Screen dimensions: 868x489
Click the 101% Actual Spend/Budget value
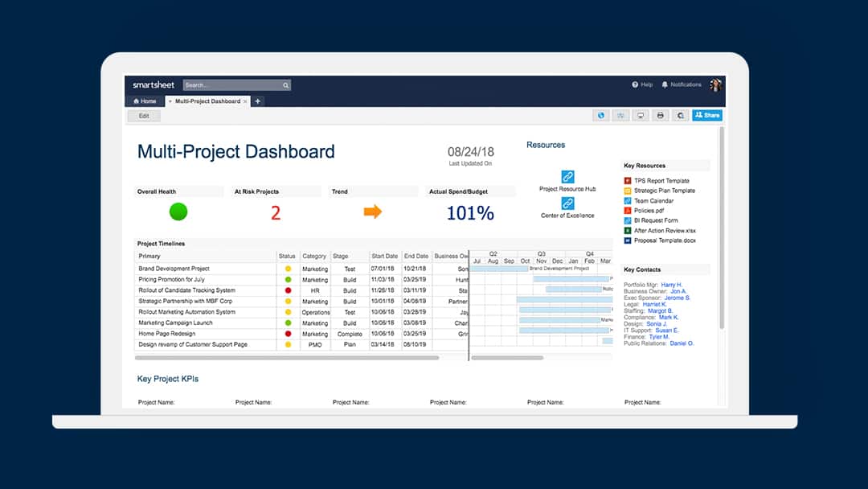coord(470,212)
